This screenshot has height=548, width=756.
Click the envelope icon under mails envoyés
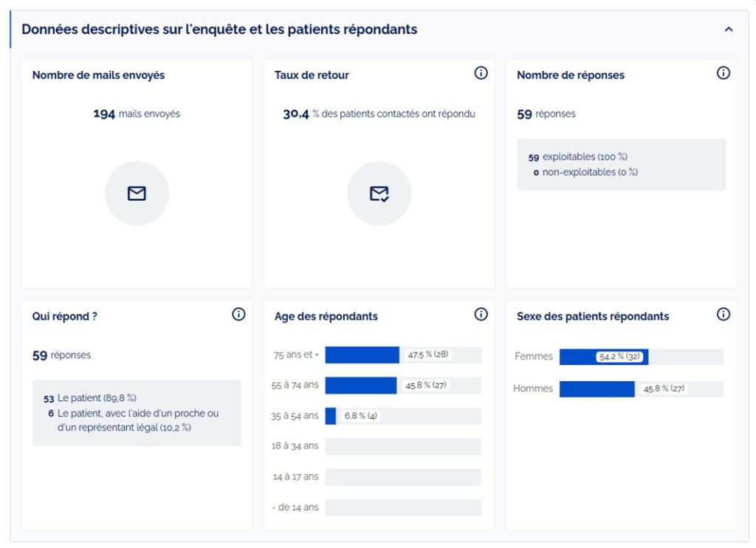(x=137, y=193)
